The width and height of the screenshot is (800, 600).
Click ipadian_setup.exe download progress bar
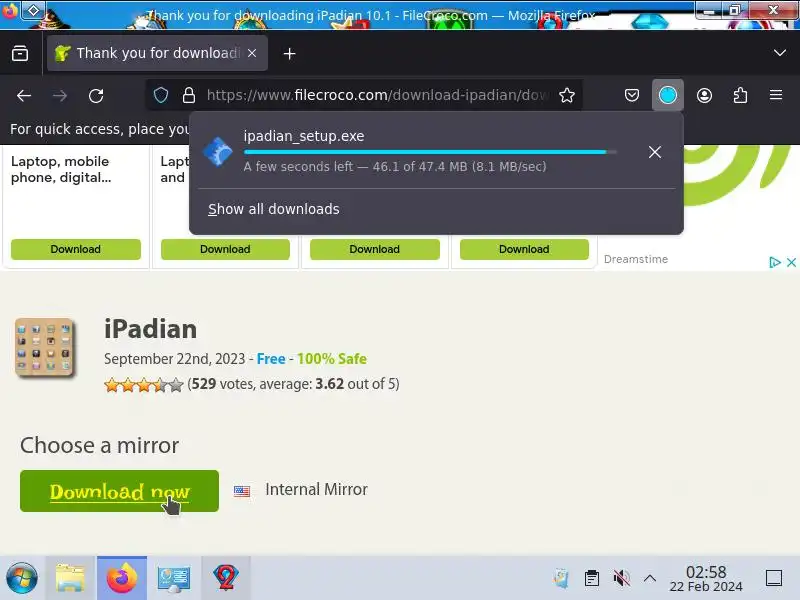[x=430, y=152]
